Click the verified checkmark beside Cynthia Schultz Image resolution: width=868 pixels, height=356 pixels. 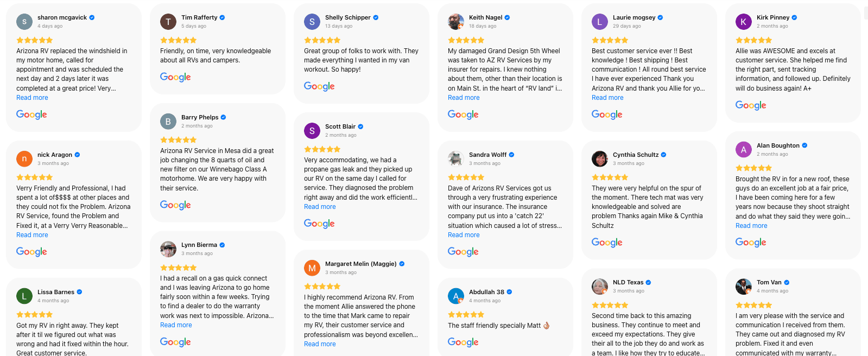663,155
